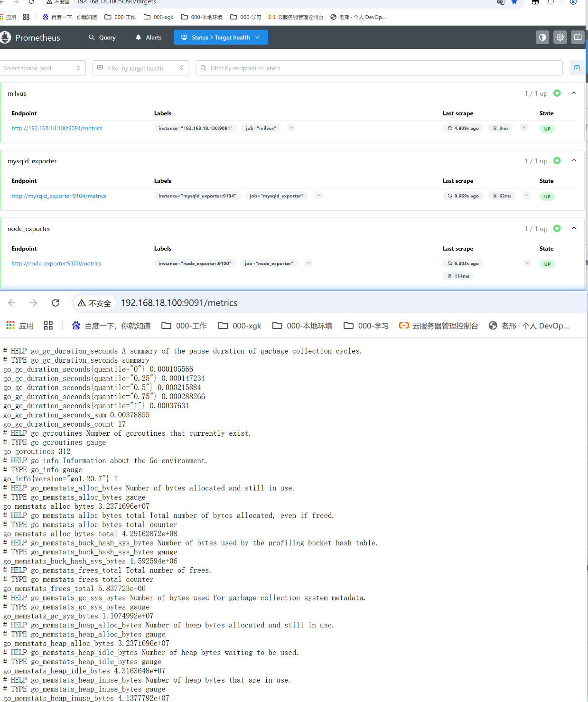This screenshot has height=702, width=588.
Task: Open 云服务器管理控制台 bookmark in metrics window
Action: (x=439, y=326)
